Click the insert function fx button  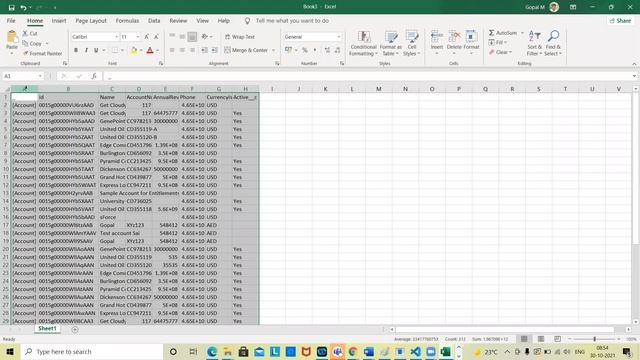(94, 76)
